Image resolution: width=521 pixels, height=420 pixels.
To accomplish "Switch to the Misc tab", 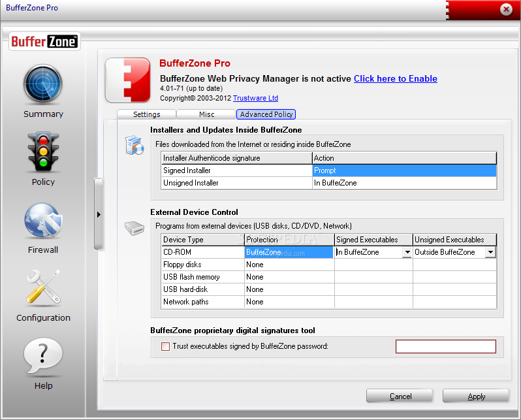I will coord(206,114).
